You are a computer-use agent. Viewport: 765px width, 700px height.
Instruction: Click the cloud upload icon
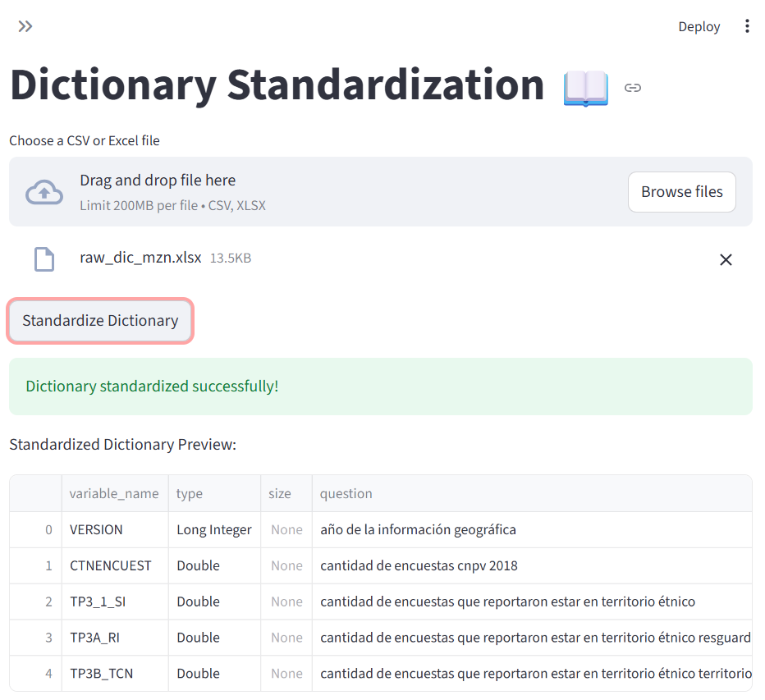click(x=44, y=192)
